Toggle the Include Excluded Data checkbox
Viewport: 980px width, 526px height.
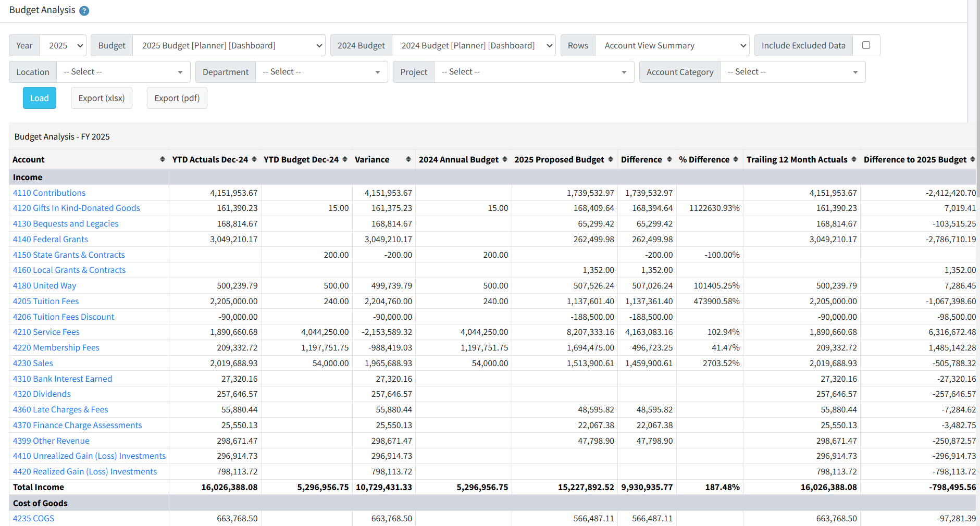[866, 45]
